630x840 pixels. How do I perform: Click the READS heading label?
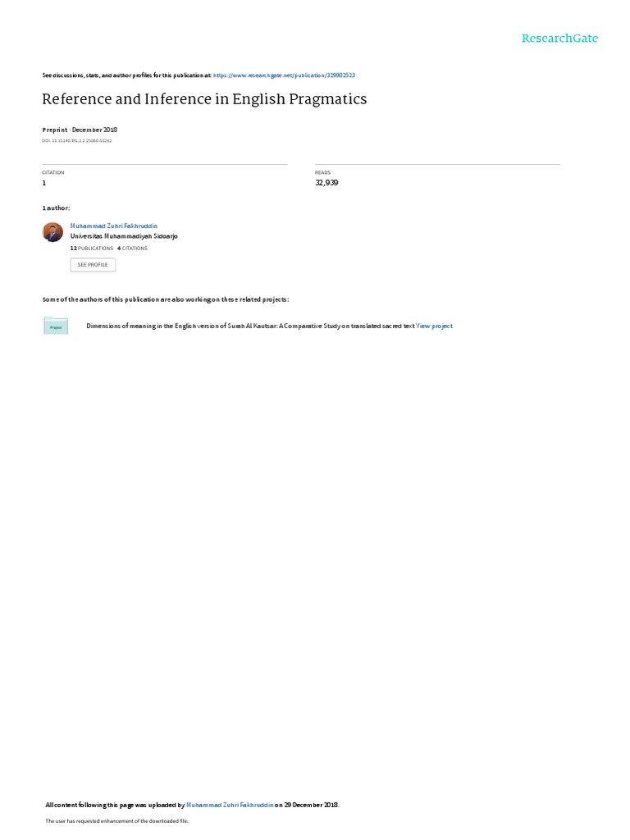322,172
